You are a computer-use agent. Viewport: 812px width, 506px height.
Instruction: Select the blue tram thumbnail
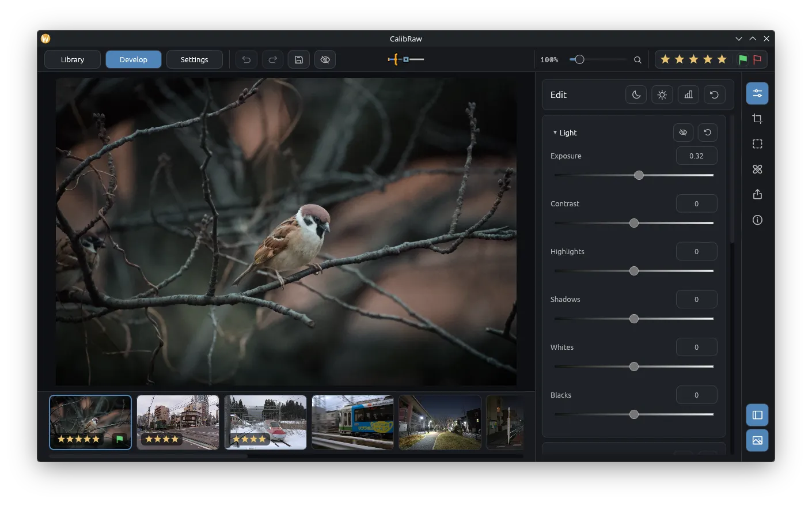click(x=352, y=422)
